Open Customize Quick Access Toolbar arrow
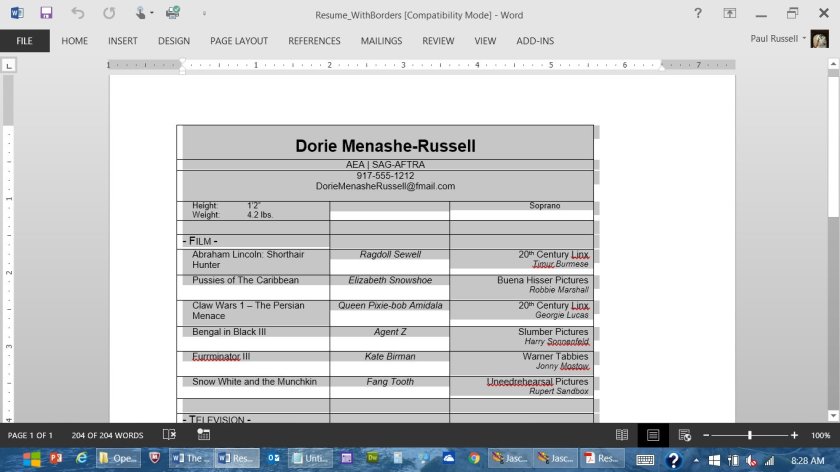The width and height of the screenshot is (840, 472). pyautogui.click(x=204, y=13)
